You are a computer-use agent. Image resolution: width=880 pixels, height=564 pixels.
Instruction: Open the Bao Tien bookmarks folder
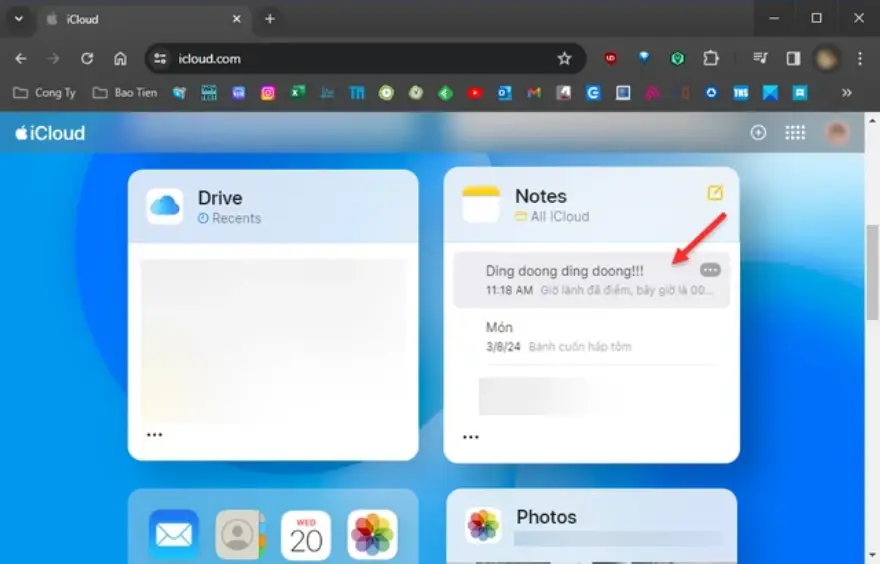click(125, 93)
